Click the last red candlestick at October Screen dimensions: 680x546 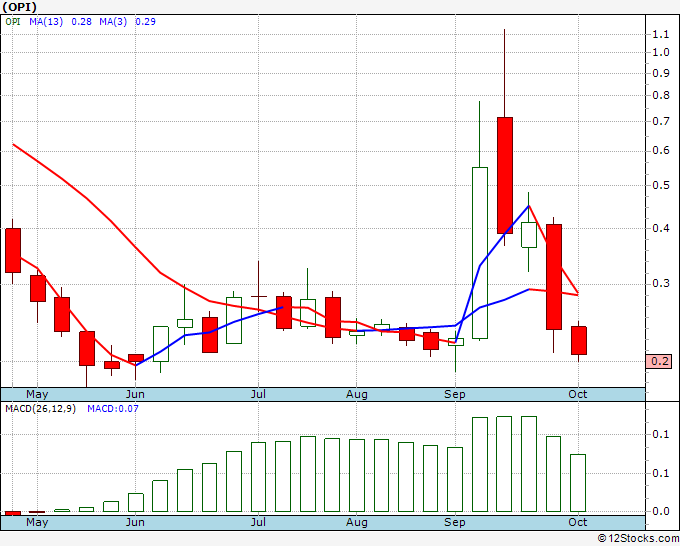(x=579, y=340)
